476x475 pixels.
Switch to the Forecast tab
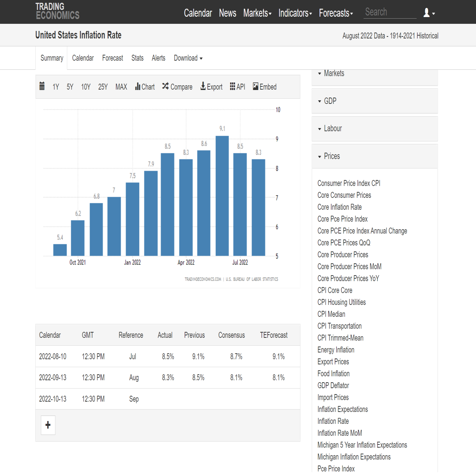click(x=113, y=58)
